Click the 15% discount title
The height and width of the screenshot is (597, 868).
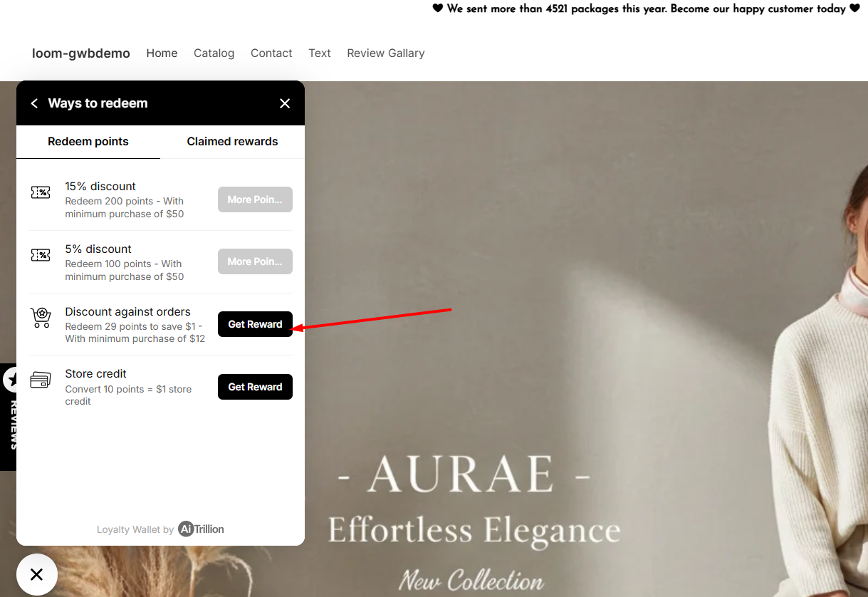[x=100, y=187]
